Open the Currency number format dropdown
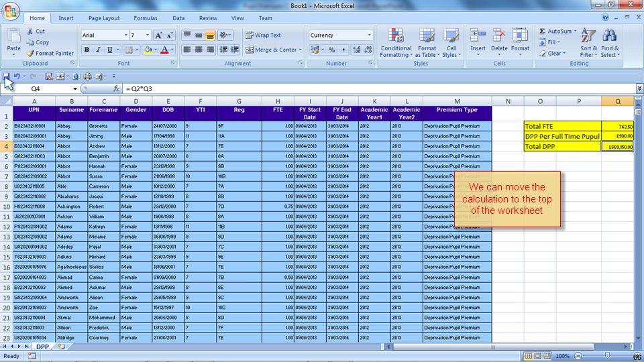The image size is (644, 362). coord(369,36)
